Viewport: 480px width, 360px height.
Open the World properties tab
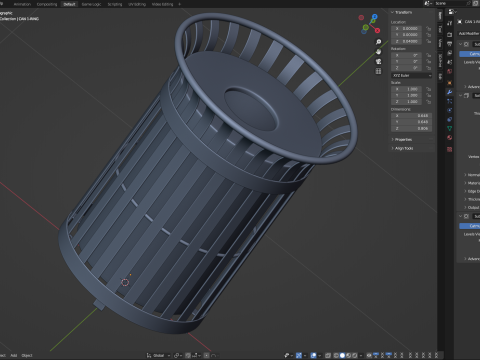coord(449,71)
